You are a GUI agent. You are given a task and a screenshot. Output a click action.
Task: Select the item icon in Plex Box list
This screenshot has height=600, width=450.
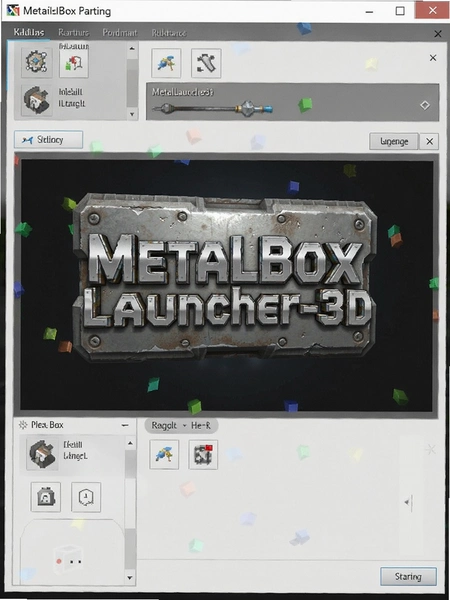[x=42, y=454]
